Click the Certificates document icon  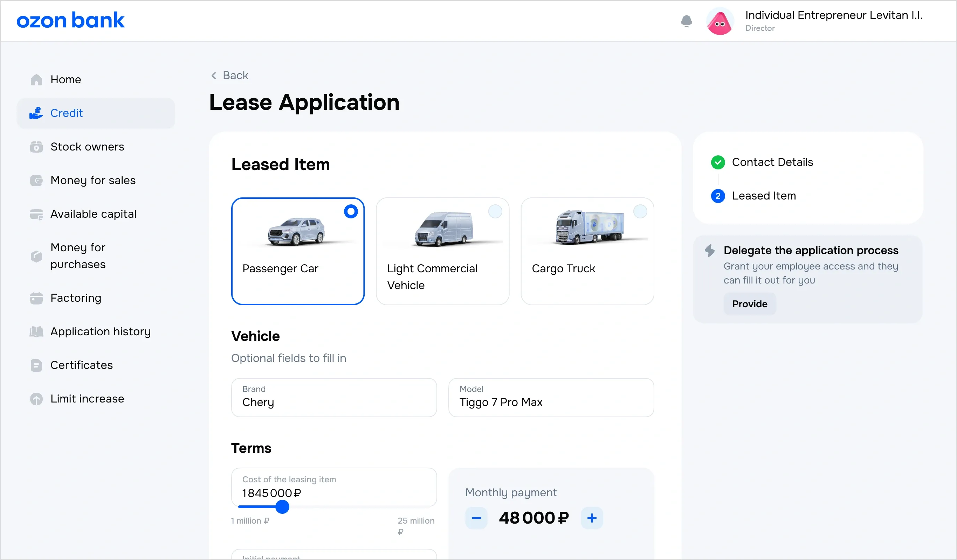[36, 365]
